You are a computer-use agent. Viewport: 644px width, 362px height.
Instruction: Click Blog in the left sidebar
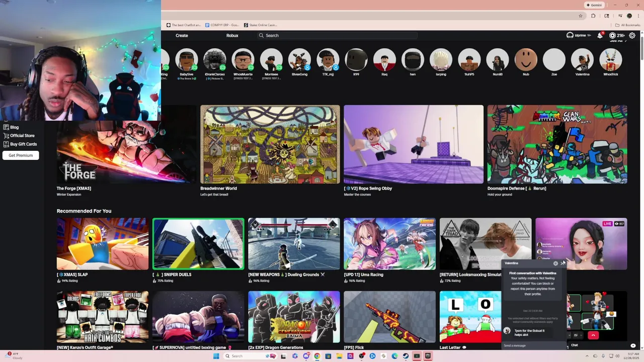point(14,127)
